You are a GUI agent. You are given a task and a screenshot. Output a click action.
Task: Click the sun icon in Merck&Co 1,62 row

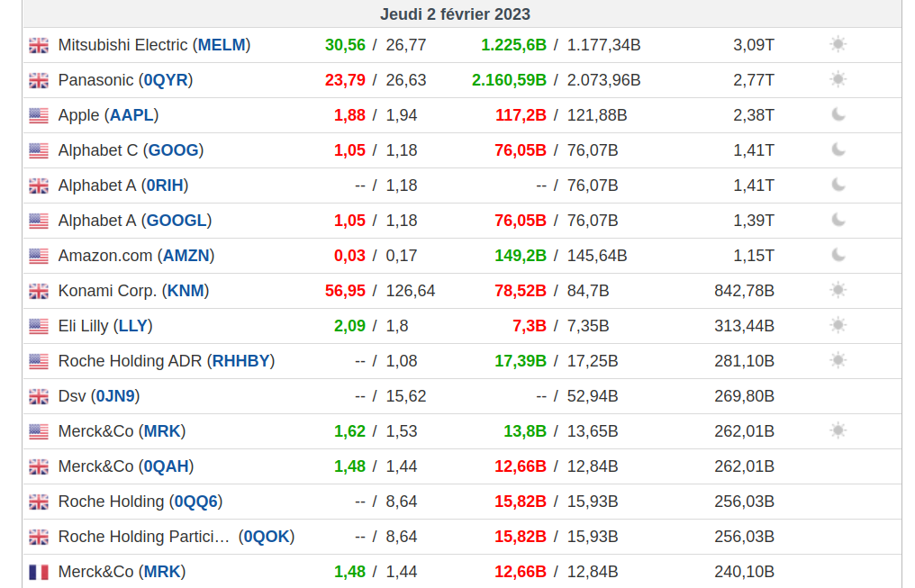(838, 430)
